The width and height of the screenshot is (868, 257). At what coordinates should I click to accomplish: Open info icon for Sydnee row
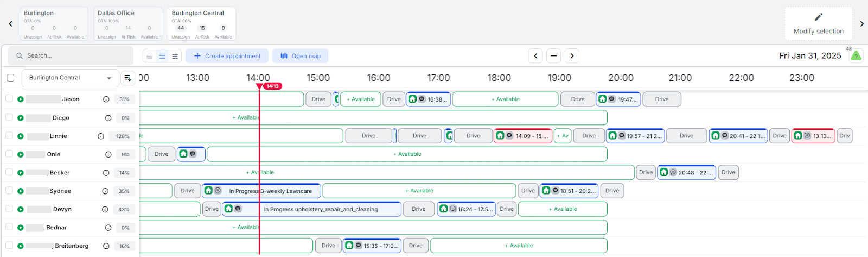[x=105, y=191]
